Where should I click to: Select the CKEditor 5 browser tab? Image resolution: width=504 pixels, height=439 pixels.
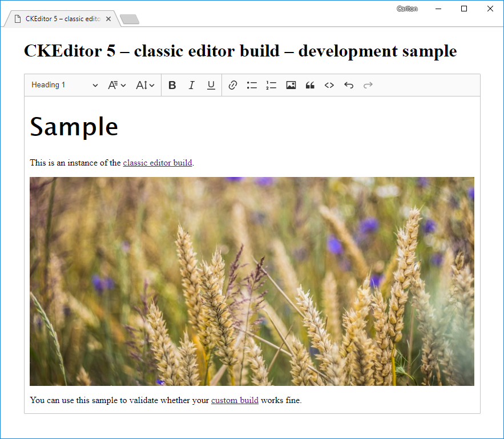[x=57, y=18]
